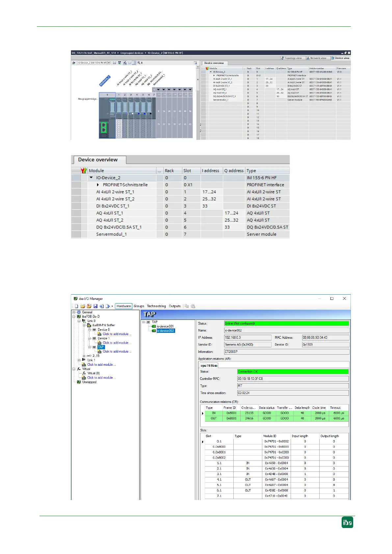The width and height of the screenshot is (392, 554).
Task: Click the Paste clipboard icon in toolbar
Action: click(193, 306)
